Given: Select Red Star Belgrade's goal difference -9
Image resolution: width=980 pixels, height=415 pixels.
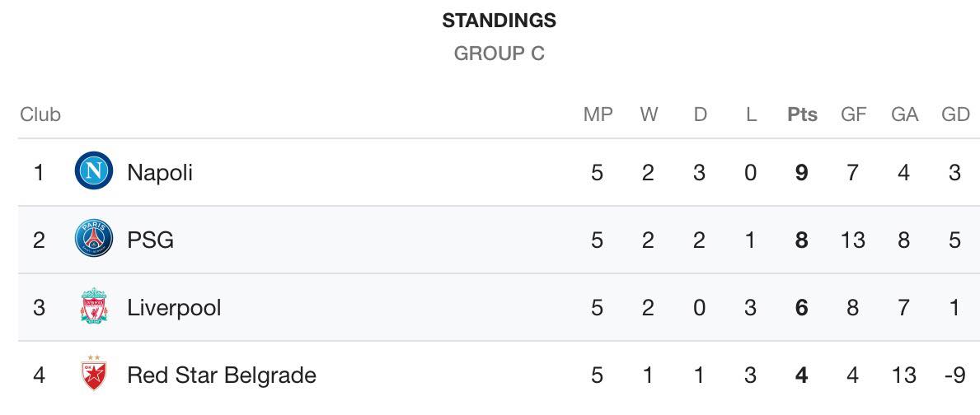Looking at the screenshot, I should click(955, 375).
